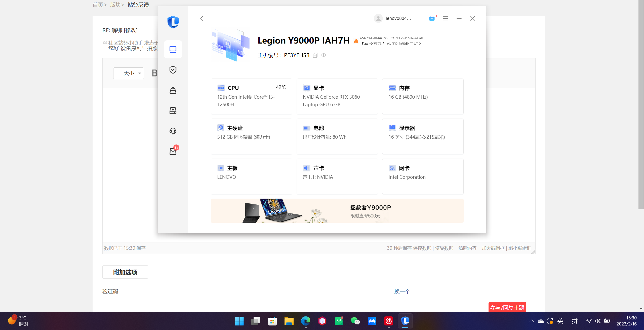Open the toolbox bag sidebar icon
The width and height of the screenshot is (644, 330).
point(173,90)
